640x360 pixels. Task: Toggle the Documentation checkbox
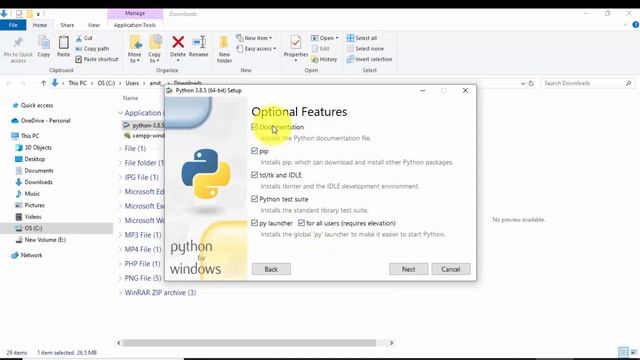click(x=255, y=127)
